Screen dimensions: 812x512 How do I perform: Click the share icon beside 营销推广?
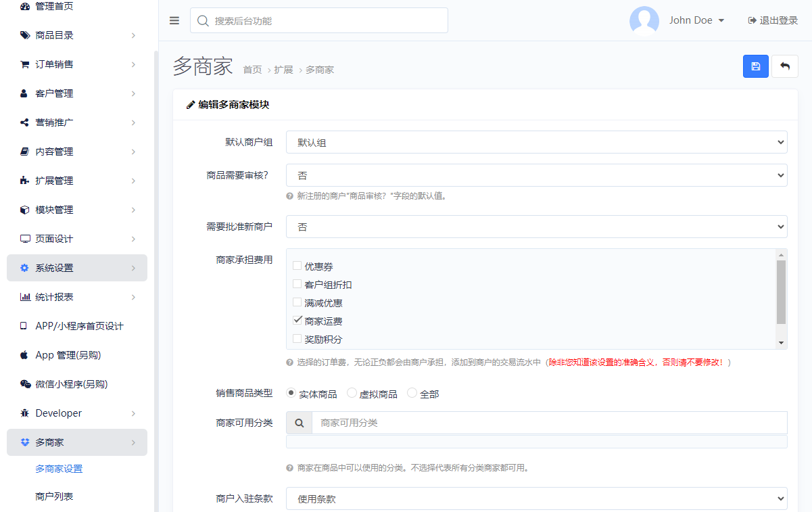(25, 122)
